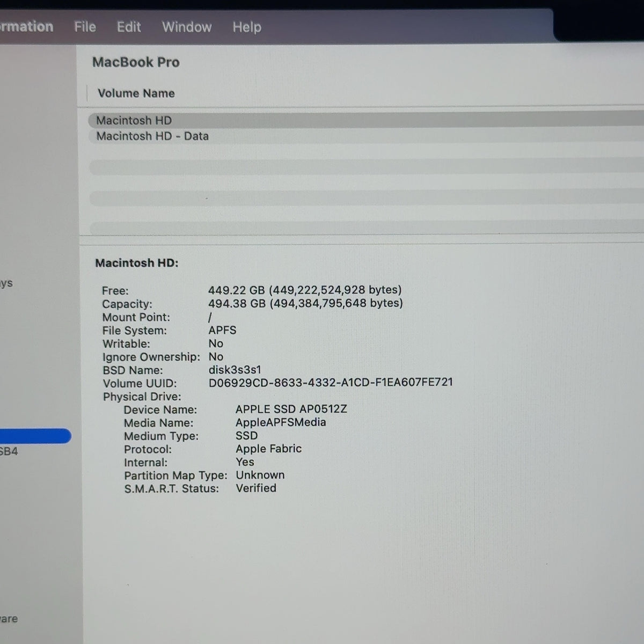The height and width of the screenshot is (644, 644).
Task: Click the Physical Drive label
Action: click(142, 397)
